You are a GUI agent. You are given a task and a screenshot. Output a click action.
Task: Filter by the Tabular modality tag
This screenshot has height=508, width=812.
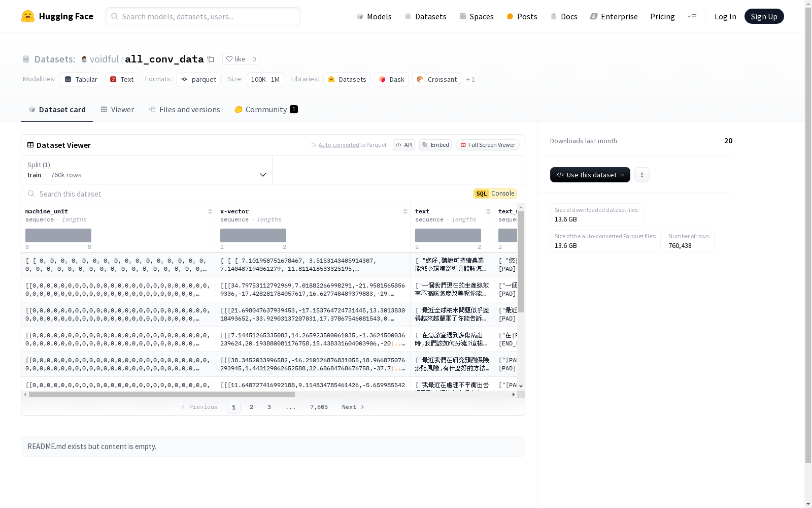pyautogui.click(x=81, y=79)
